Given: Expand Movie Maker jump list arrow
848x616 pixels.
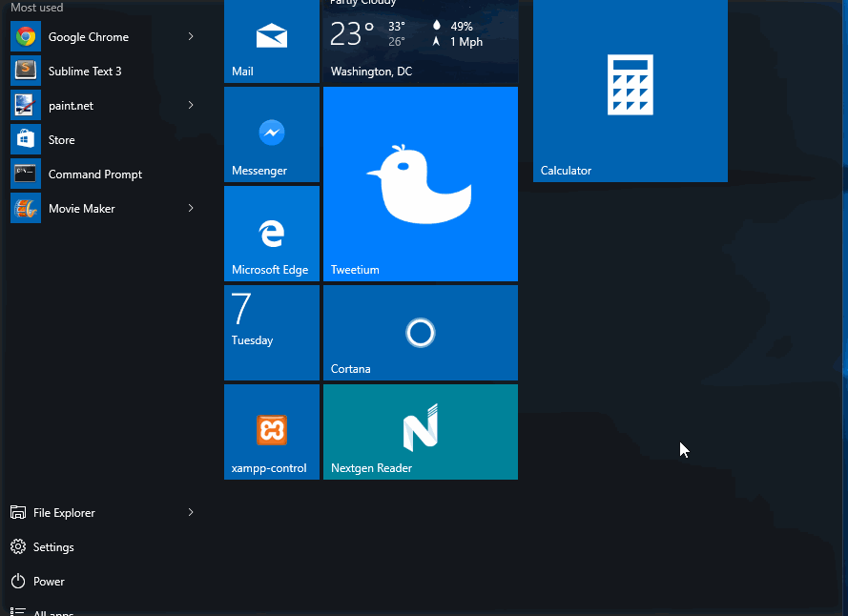Looking at the screenshot, I should [191, 209].
